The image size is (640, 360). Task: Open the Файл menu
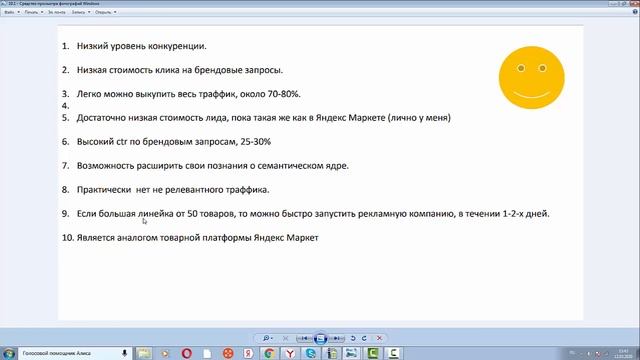[12, 12]
